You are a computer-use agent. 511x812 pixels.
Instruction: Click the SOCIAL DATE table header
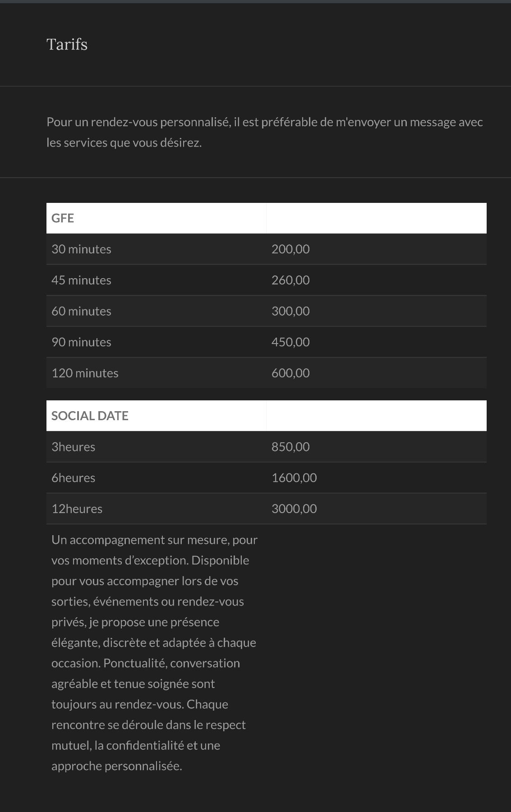90,416
